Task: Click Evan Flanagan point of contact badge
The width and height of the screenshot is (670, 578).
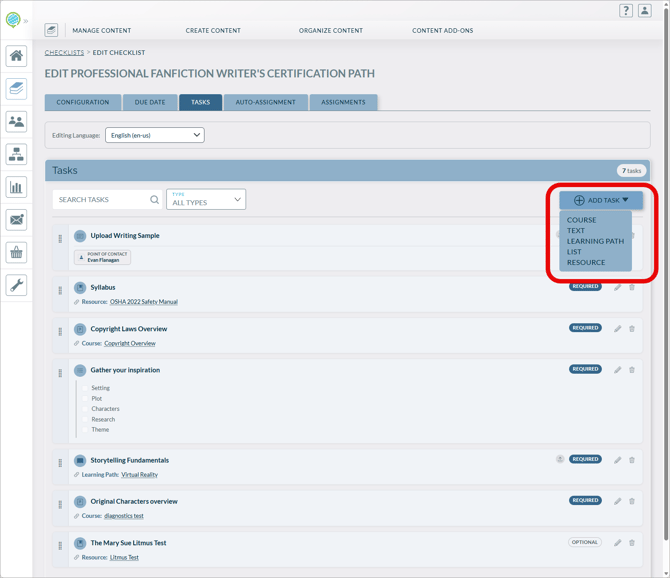Action: [103, 257]
